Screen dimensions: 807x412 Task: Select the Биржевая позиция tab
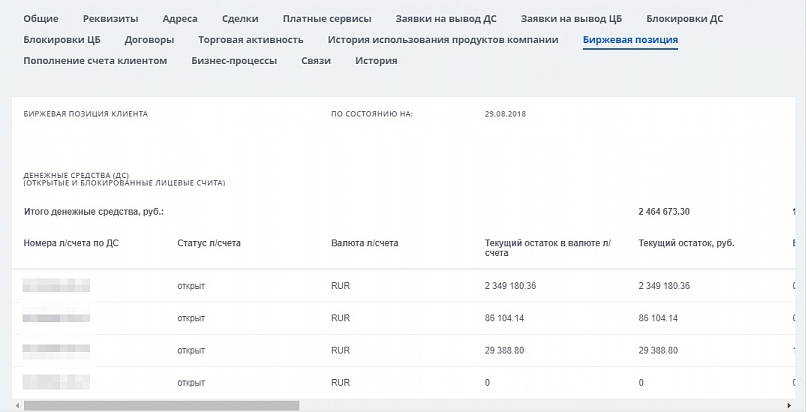point(631,40)
